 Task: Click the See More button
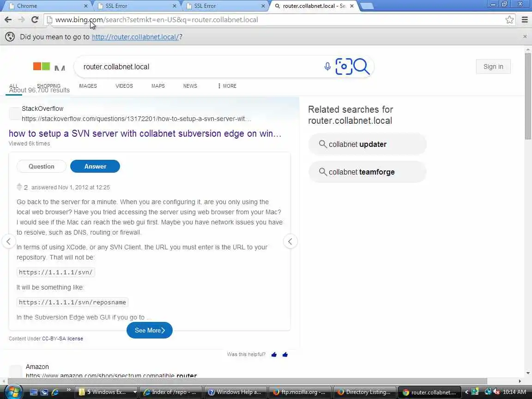[x=150, y=330]
